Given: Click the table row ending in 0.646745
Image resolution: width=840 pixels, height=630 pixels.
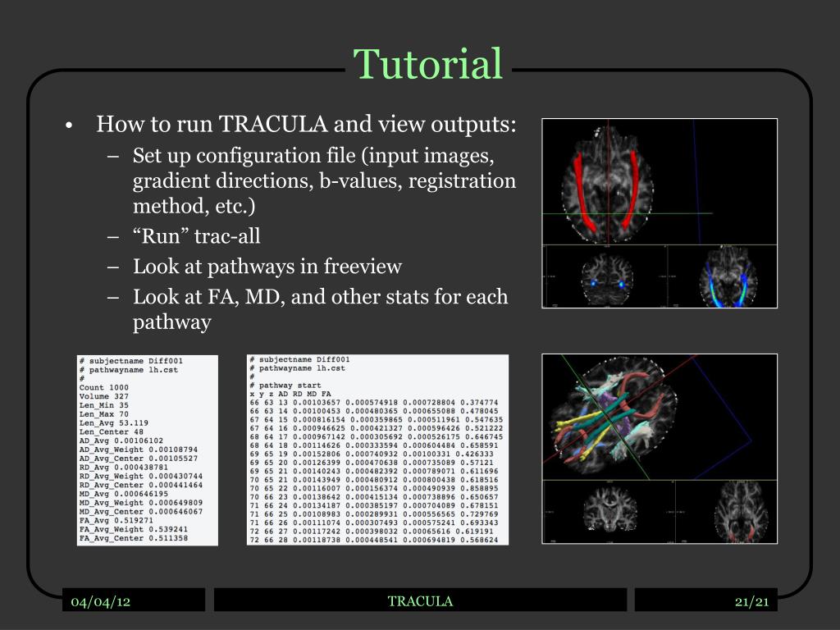Looking at the screenshot, I should [x=377, y=436].
